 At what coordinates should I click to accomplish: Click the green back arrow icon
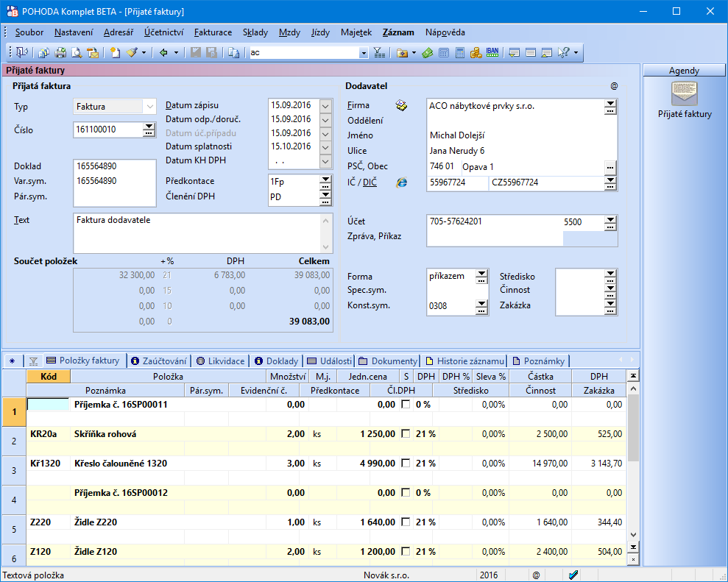tap(163, 52)
